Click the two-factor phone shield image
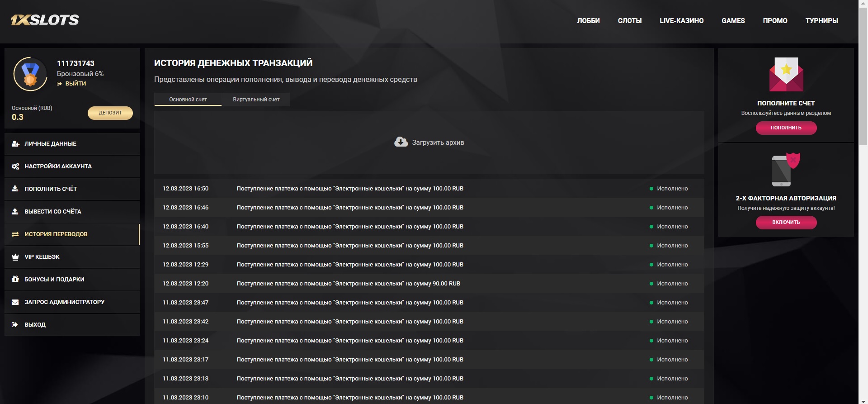This screenshot has width=868, height=404. 786,170
